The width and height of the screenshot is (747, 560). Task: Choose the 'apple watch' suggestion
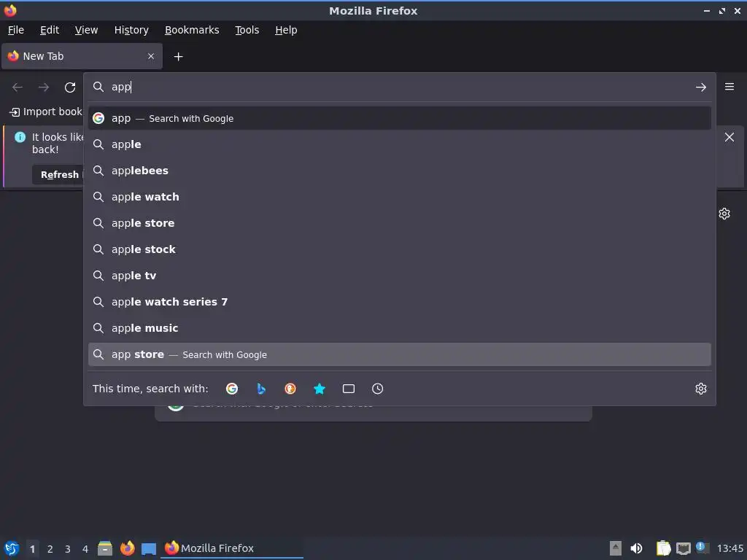pos(399,197)
